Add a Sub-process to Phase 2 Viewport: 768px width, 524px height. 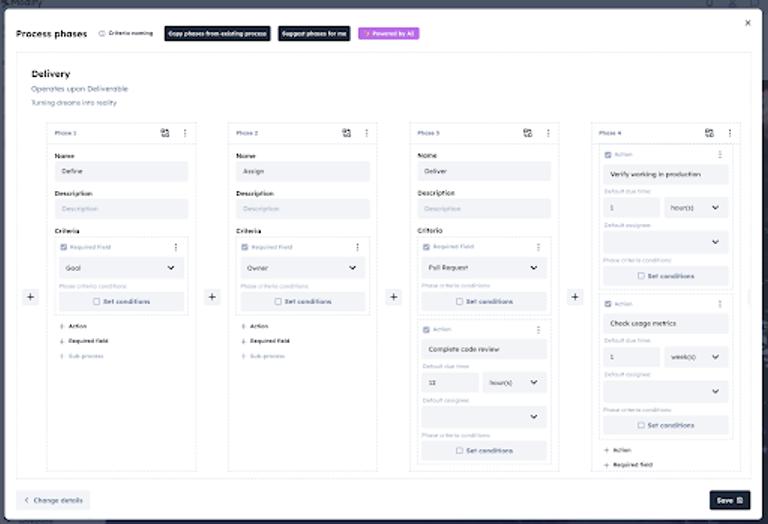coord(263,356)
